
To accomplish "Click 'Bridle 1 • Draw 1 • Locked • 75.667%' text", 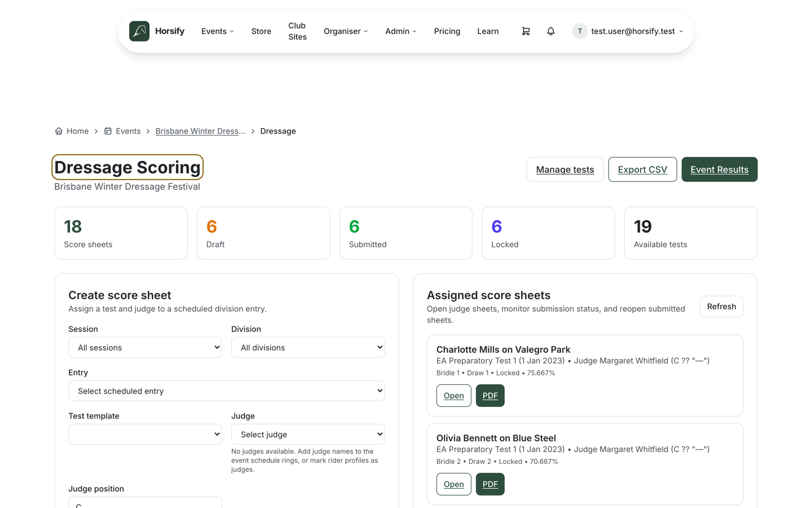I will [x=496, y=373].
